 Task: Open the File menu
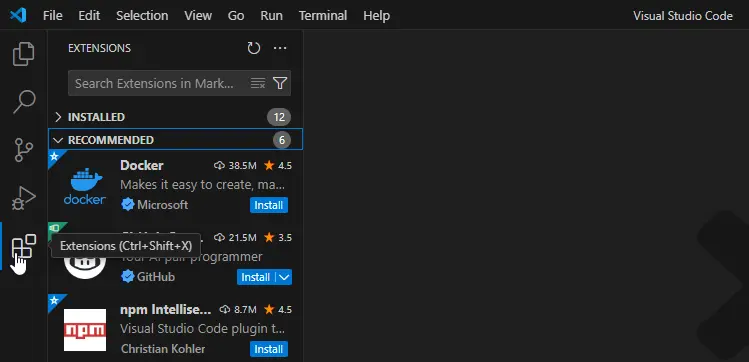click(x=53, y=16)
